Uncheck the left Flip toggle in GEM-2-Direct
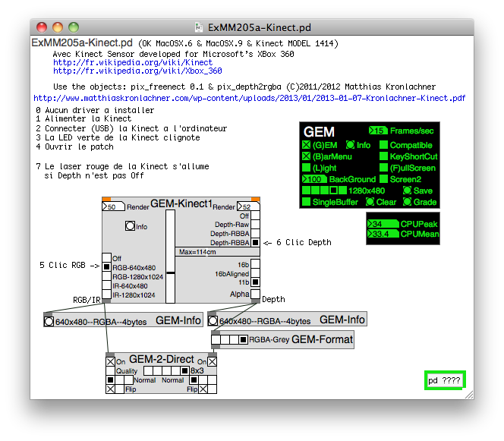 coord(110,389)
